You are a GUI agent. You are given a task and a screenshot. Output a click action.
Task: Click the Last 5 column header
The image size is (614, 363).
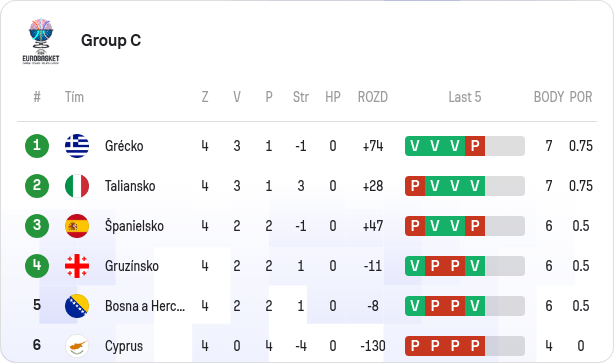pos(465,97)
